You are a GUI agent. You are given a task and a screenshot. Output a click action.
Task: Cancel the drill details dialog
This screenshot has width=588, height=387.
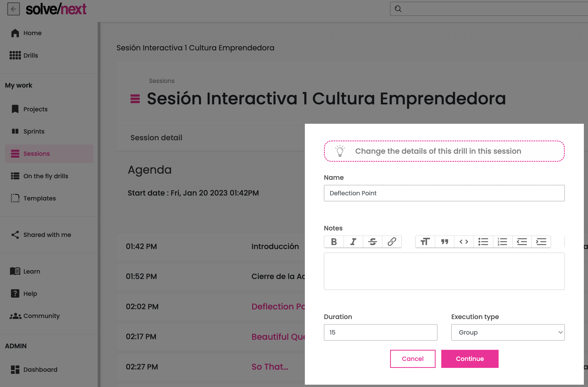click(413, 359)
